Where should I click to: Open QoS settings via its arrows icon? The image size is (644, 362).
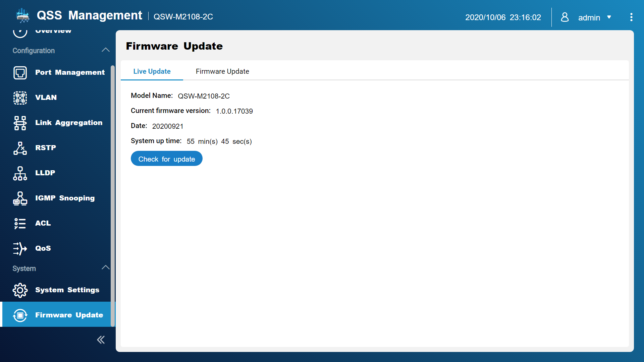point(20,248)
